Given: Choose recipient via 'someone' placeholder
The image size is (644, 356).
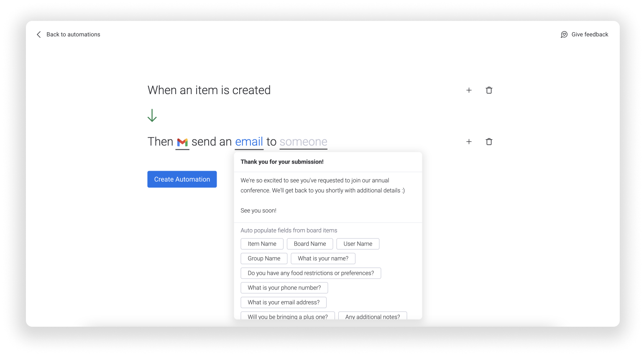Looking at the screenshot, I should point(304,142).
